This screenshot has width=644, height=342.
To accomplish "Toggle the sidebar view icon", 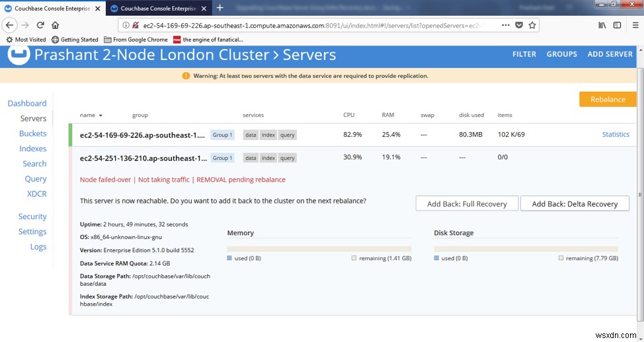I will (617, 25).
